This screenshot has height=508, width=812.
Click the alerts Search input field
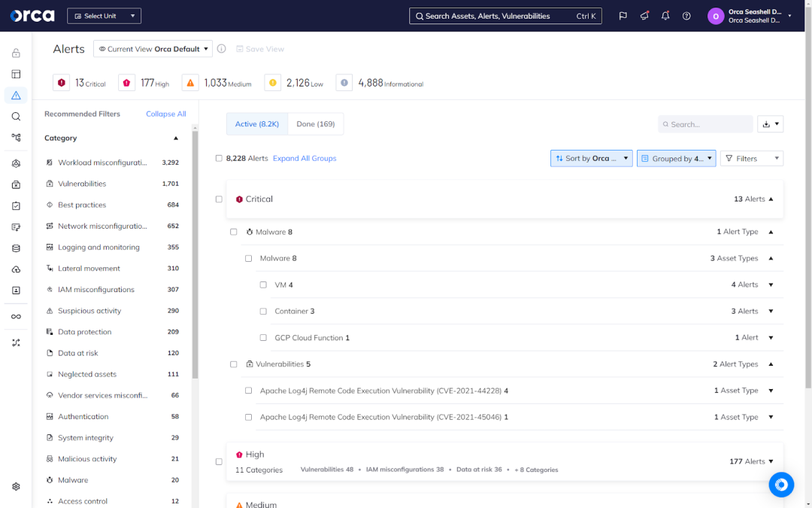pyautogui.click(x=705, y=124)
